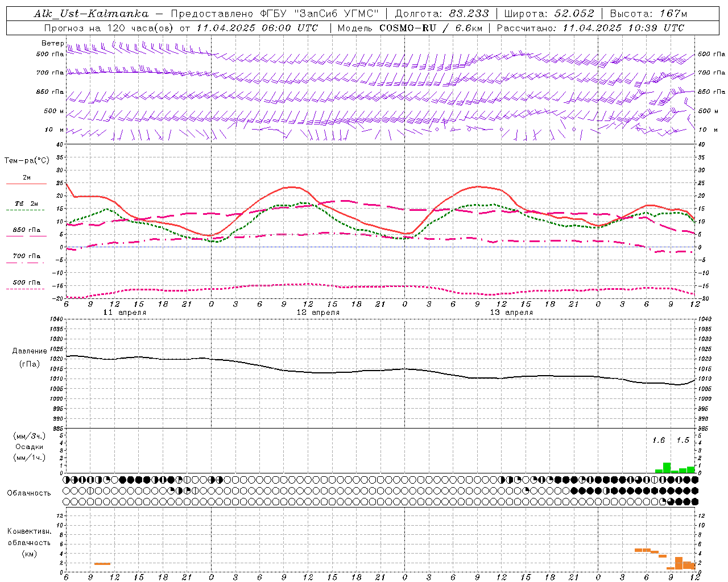Click the 11 апреля date label

(x=125, y=313)
